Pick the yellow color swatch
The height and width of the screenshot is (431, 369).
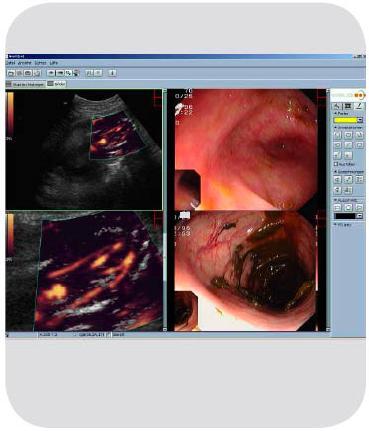[x=345, y=120]
